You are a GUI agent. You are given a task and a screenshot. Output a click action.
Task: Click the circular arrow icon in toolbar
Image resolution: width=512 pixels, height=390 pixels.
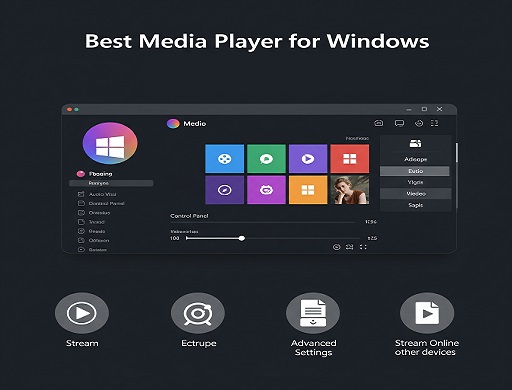[419, 124]
